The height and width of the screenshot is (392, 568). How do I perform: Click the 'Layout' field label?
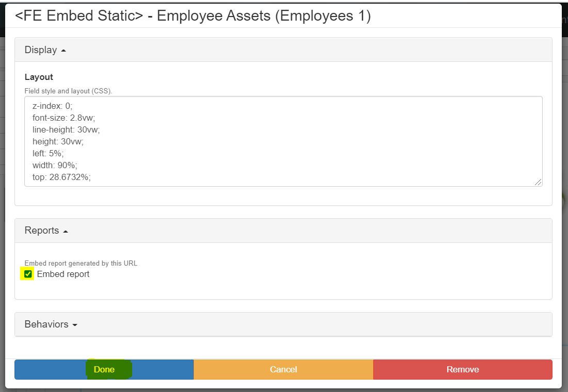39,77
